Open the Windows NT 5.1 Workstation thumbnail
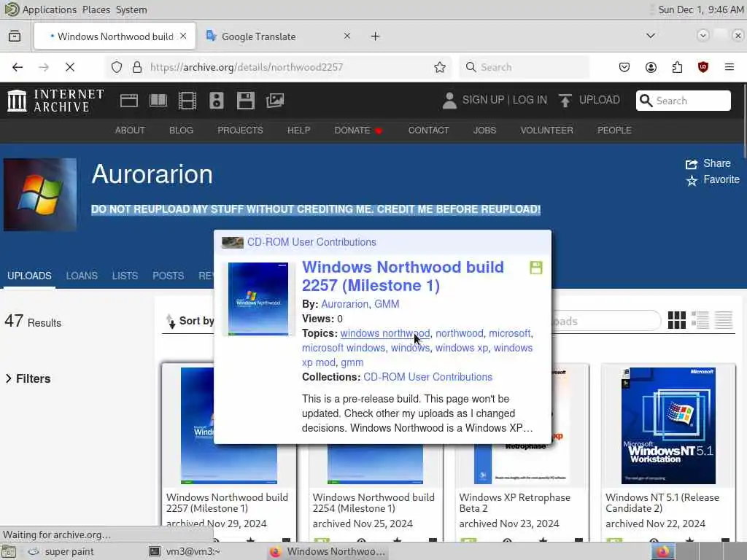Image resolution: width=747 pixels, height=560 pixels. click(x=668, y=425)
